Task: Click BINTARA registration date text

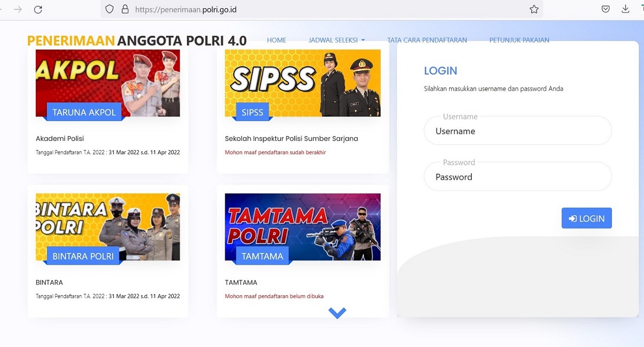Action: (x=108, y=296)
